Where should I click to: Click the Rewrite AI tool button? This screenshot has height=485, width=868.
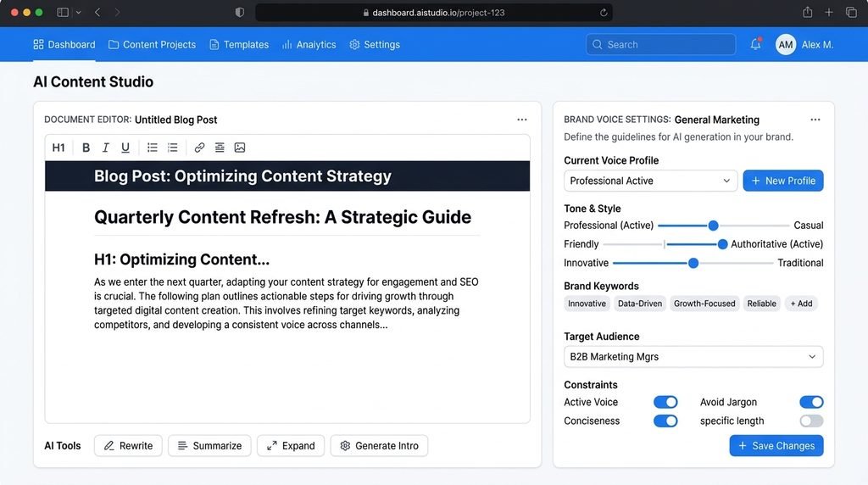(128, 446)
